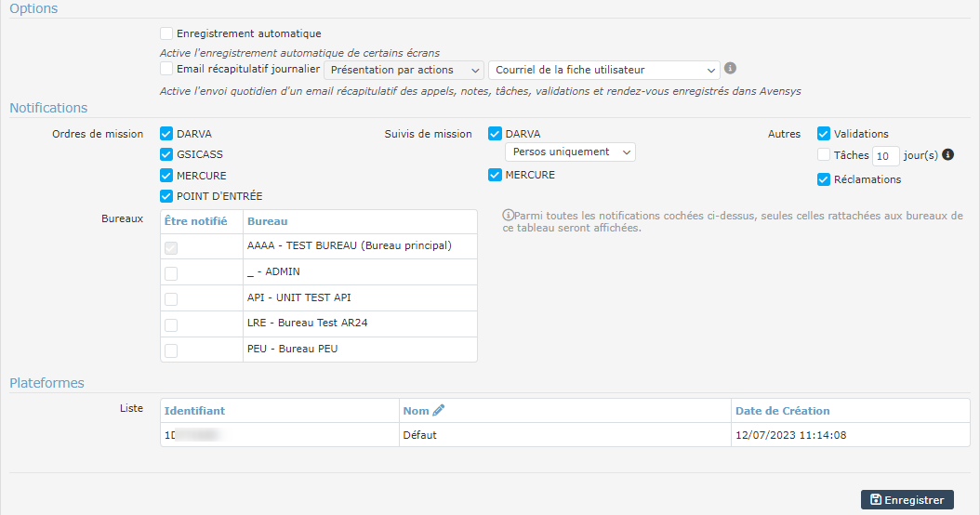
Task: Click the info icon before the bureaux notification note
Action: click(x=508, y=216)
